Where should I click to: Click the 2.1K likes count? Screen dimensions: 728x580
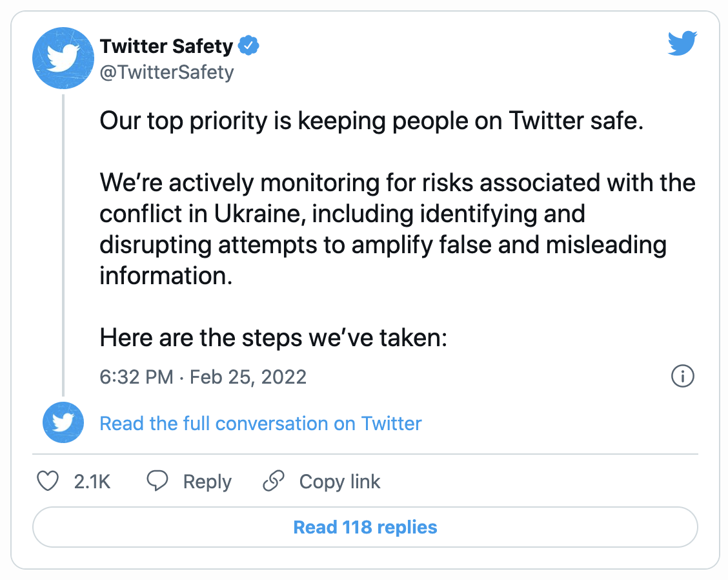click(x=92, y=481)
